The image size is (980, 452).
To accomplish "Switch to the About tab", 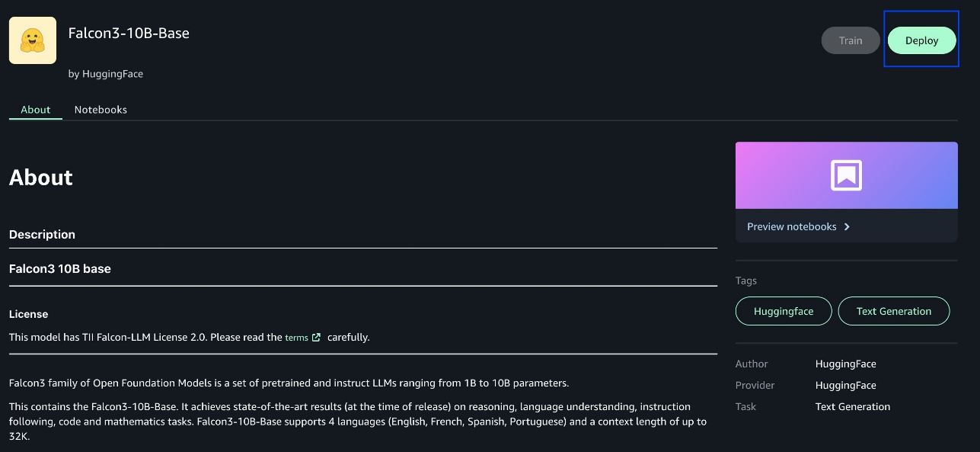I will coord(36,110).
